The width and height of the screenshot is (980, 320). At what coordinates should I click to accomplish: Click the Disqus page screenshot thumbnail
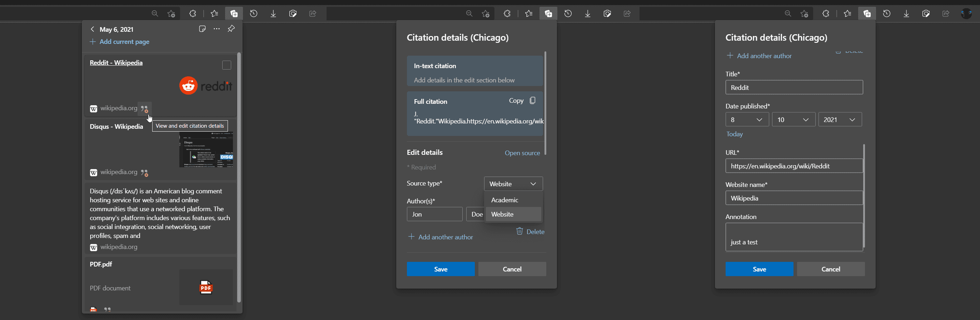(x=206, y=150)
